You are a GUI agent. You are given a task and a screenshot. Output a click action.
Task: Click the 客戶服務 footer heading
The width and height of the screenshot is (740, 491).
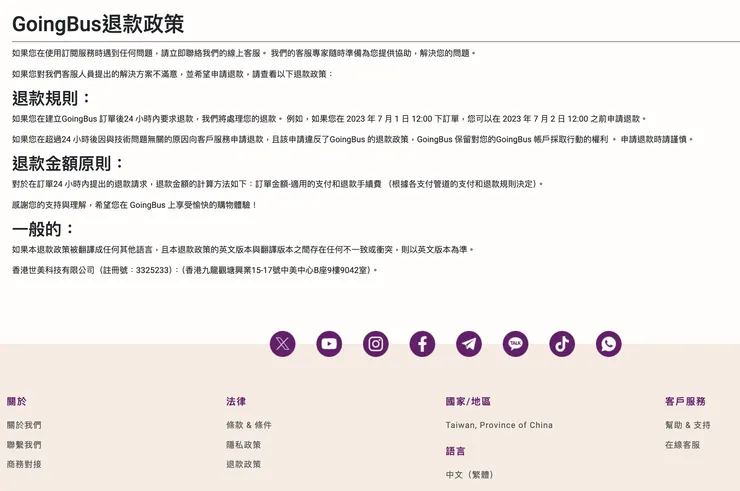[685, 401]
